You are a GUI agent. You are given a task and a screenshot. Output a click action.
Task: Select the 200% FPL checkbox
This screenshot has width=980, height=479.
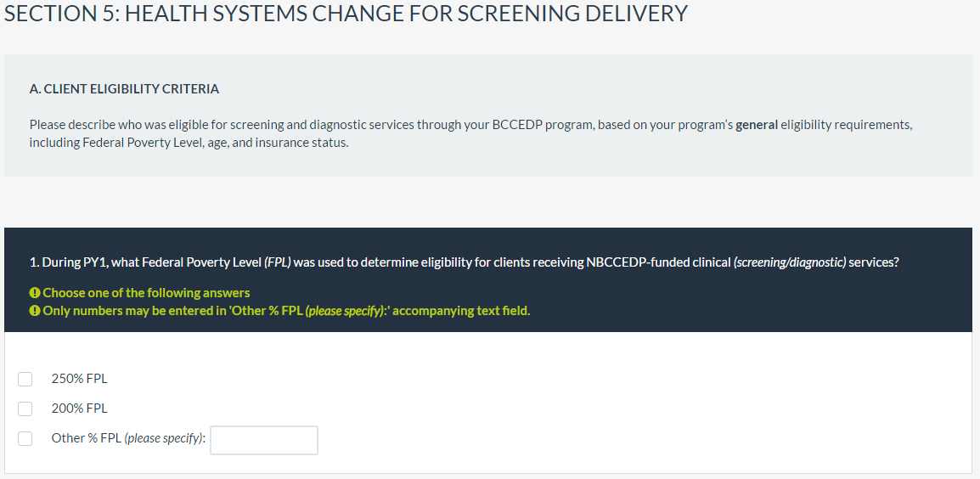tap(25, 409)
